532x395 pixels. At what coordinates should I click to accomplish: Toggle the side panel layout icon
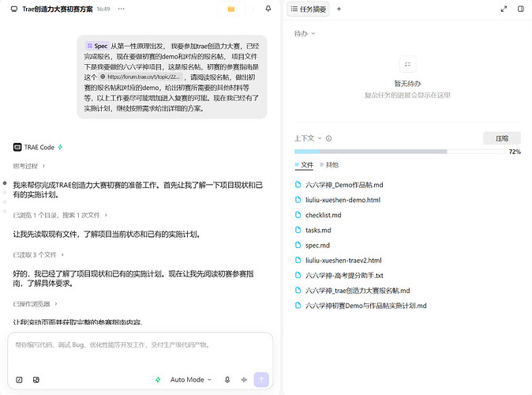521,9
